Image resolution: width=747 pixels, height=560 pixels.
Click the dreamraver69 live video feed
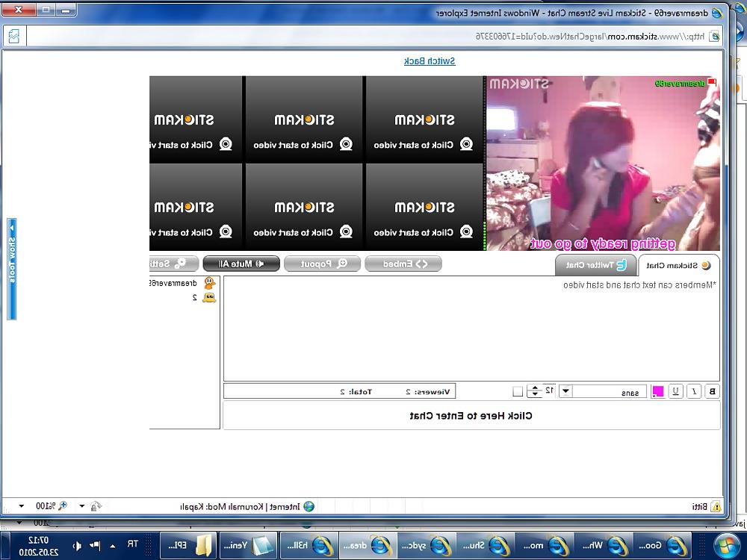603,164
